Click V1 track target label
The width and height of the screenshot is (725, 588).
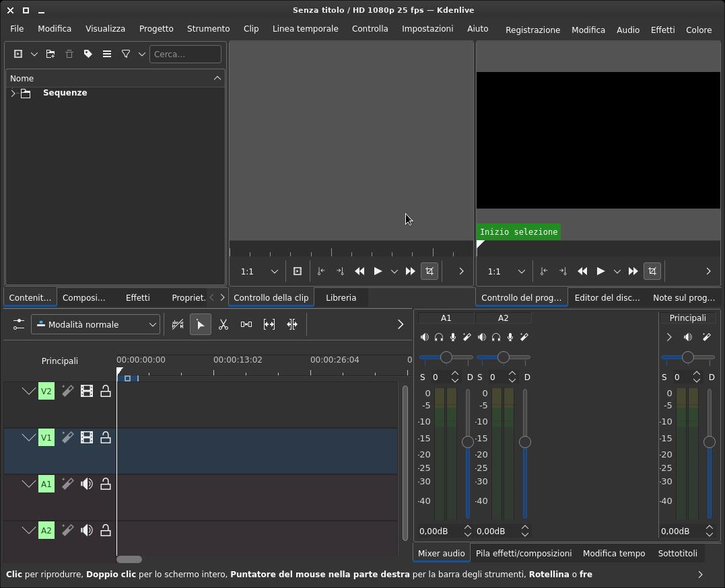pyautogui.click(x=46, y=437)
